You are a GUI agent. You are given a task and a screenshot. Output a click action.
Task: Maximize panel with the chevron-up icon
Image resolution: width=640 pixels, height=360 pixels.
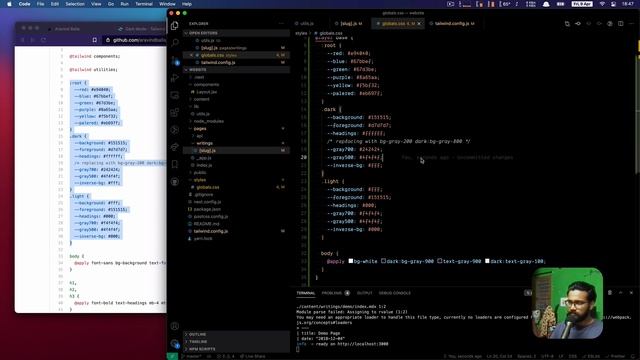pos(620,293)
